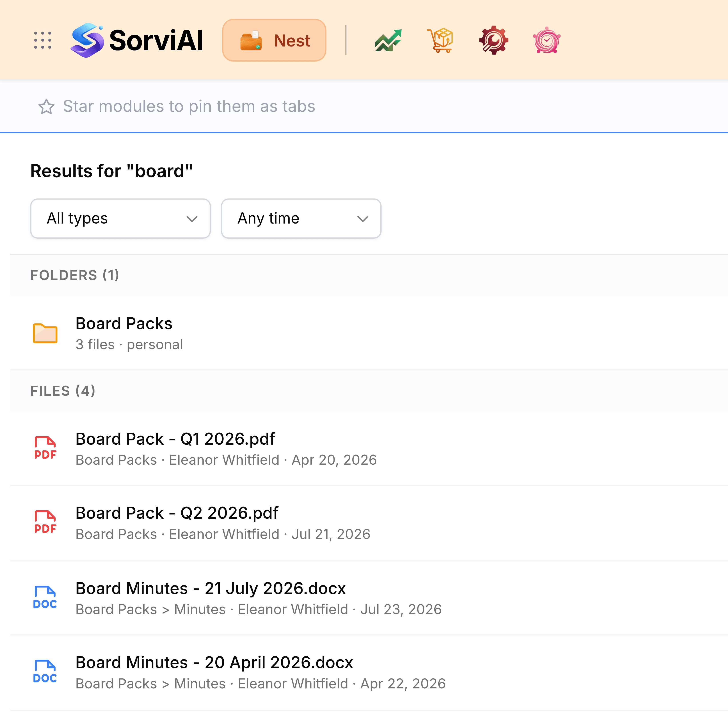
Task: Click the FOLDERS (1) section header
Action: pos(75,275)
